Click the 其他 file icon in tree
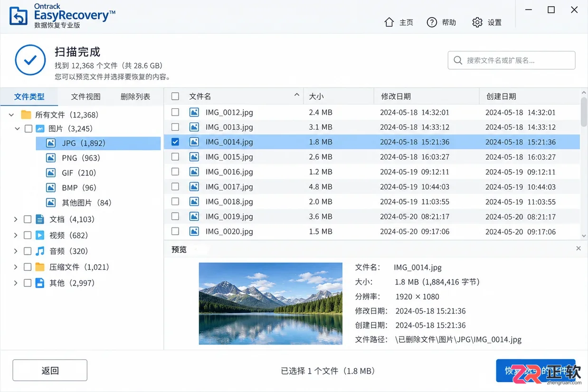Image resolution: width=588 pixels, height=392 pixels. [40, 283]
